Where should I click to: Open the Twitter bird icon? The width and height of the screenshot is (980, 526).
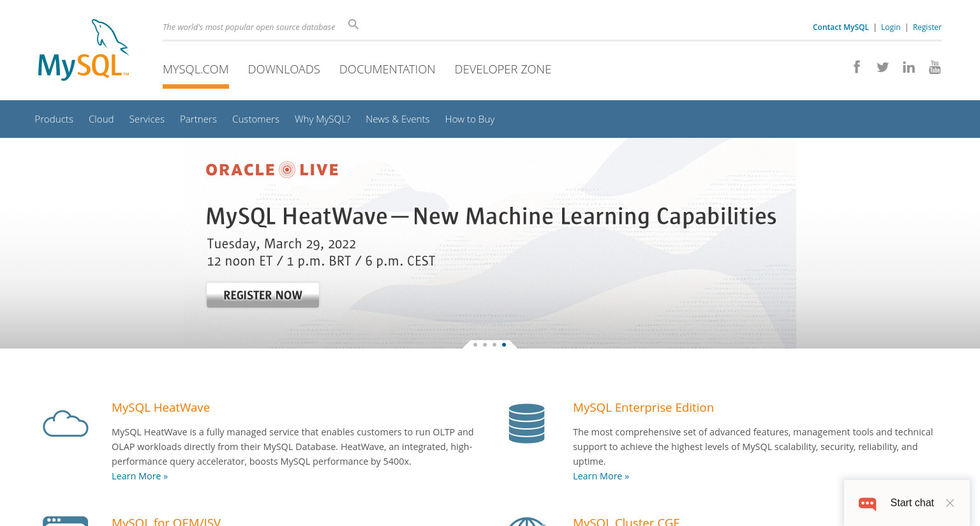882,67
